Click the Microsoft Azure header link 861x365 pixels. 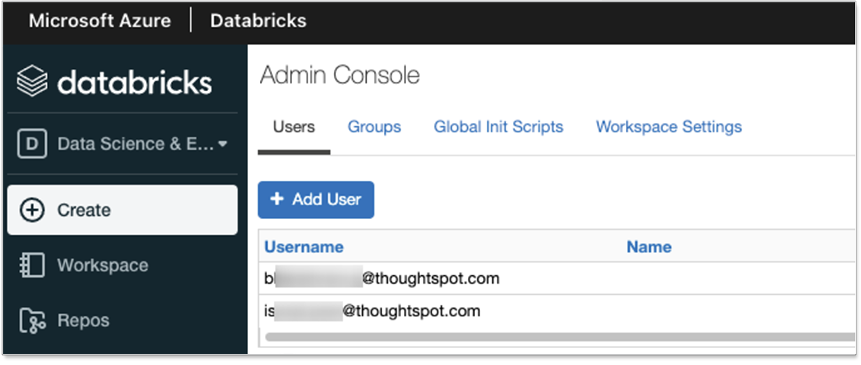coord(100,21)
